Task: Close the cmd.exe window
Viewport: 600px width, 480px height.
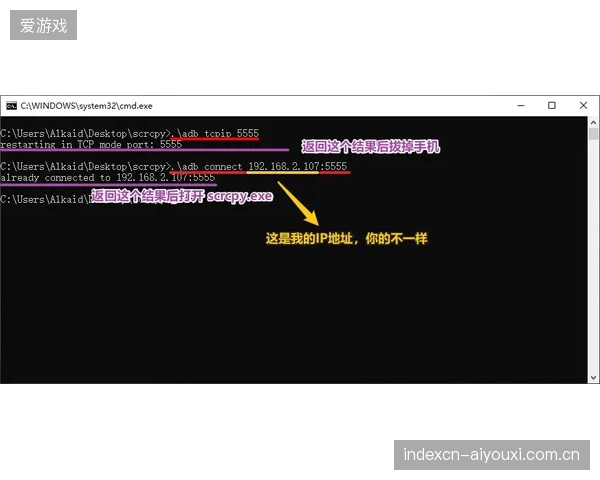Action: pos(583,105)
